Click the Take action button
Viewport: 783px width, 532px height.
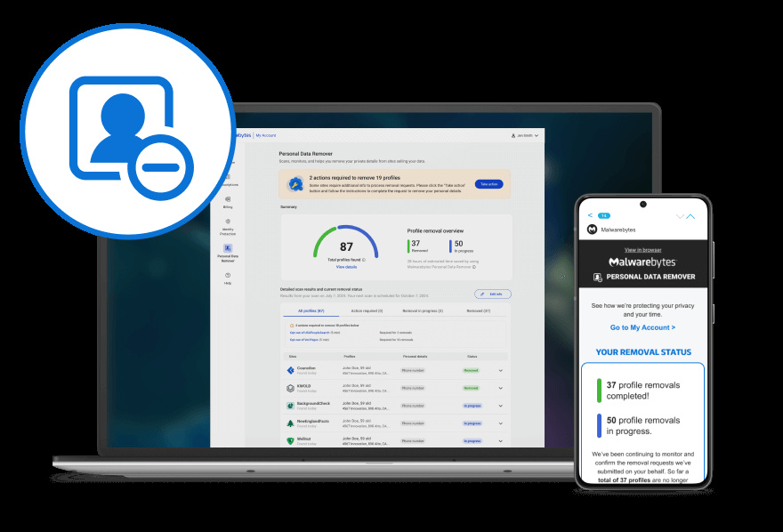[488, 184]
